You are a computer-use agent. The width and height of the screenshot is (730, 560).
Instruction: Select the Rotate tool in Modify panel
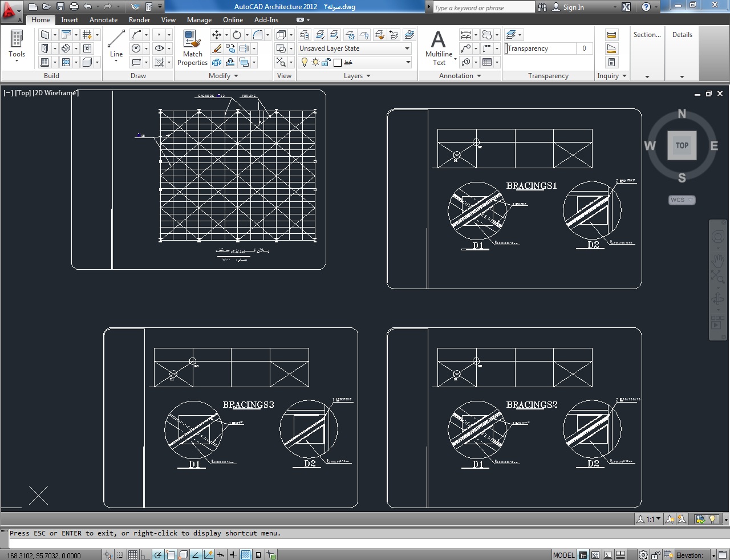click(x=237, y=35)
